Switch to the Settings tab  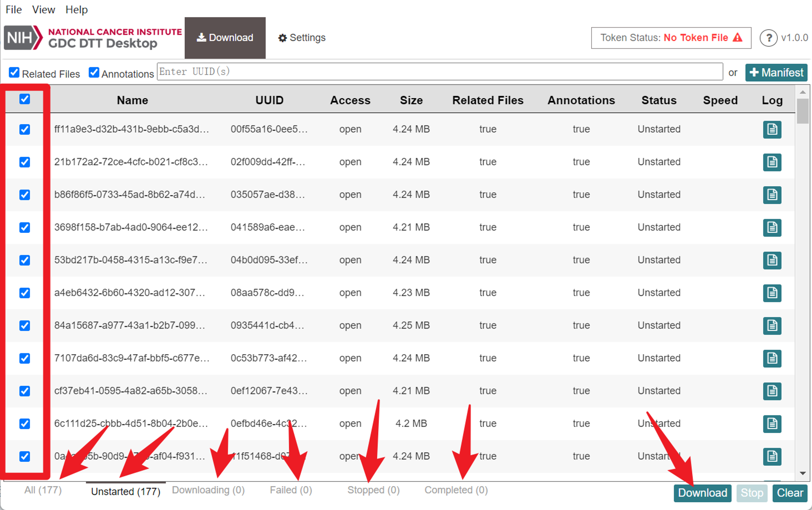[x=302, y=38]
